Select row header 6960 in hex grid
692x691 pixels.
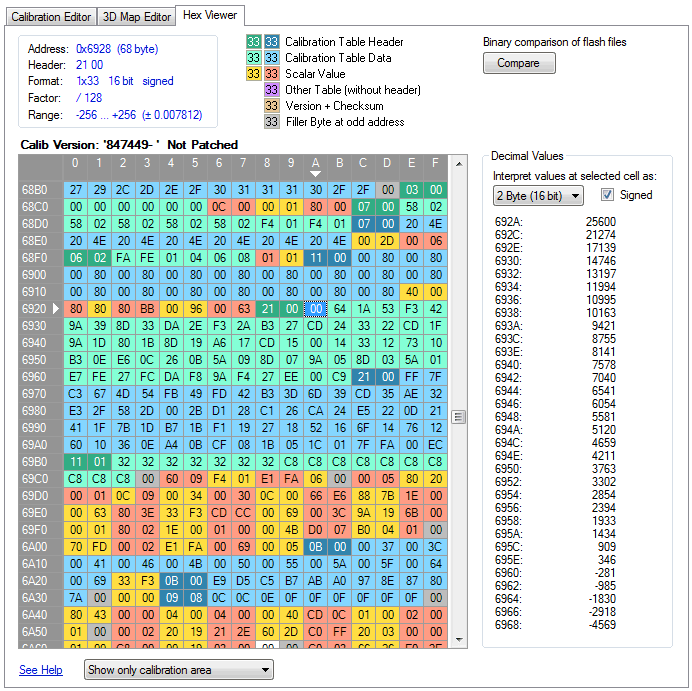(x=34, y=377)
